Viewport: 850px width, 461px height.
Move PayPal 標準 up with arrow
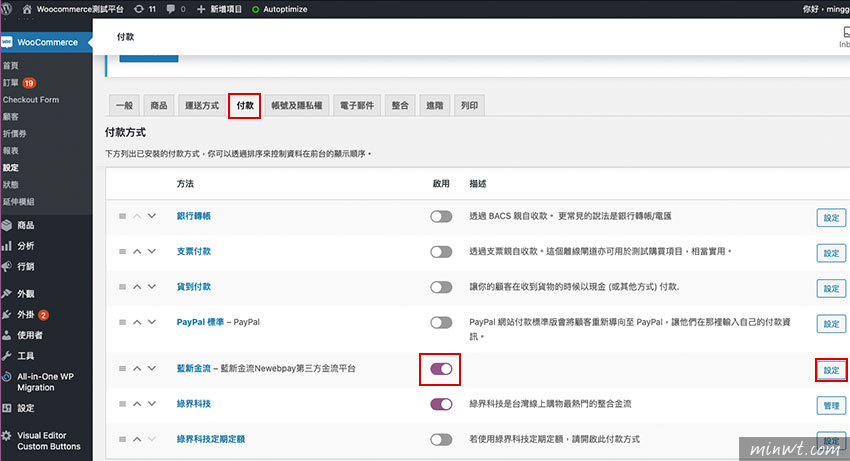[137, 322]
